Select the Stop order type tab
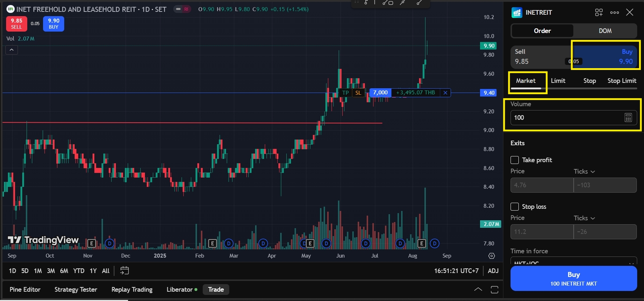 pos(589,81)
